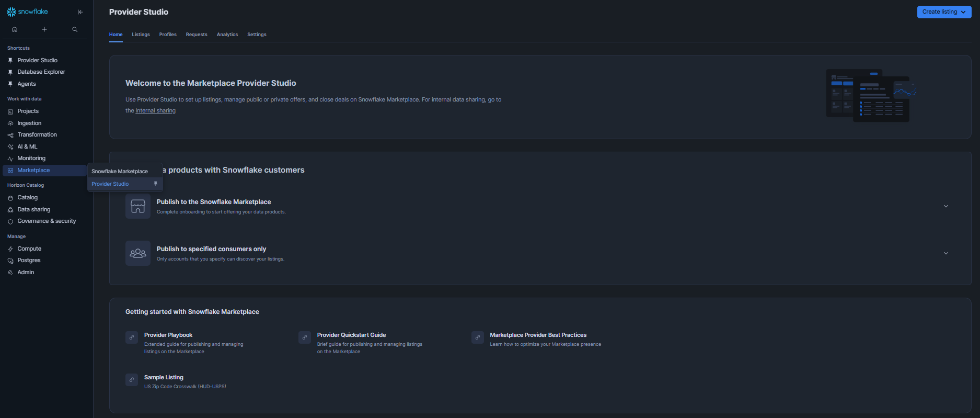Open the Profiles tab
Image resolution: width=980 pixels, height=418 pixels.
click(x=168, y=35)
